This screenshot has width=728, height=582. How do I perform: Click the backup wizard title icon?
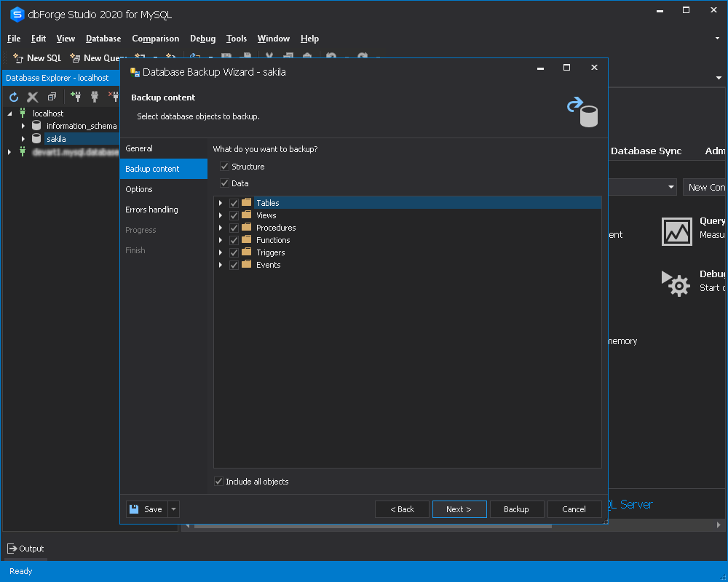tap(135, 72)
